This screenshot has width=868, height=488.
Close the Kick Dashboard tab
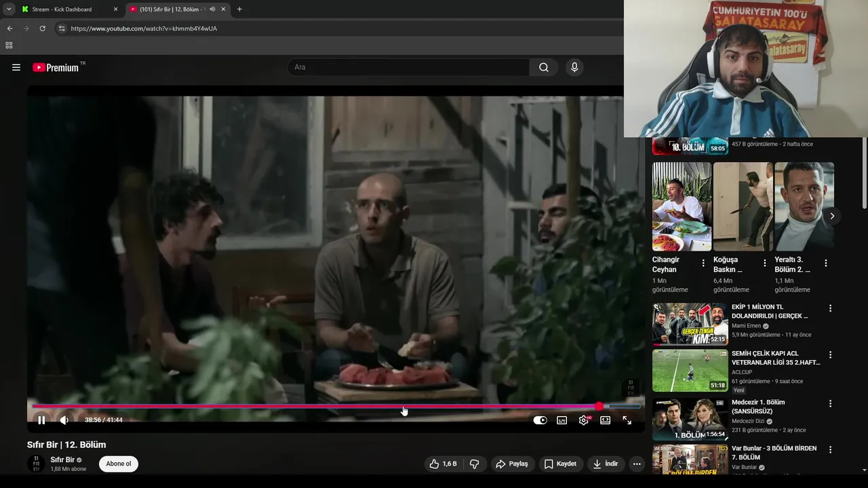tap(115, 9)
